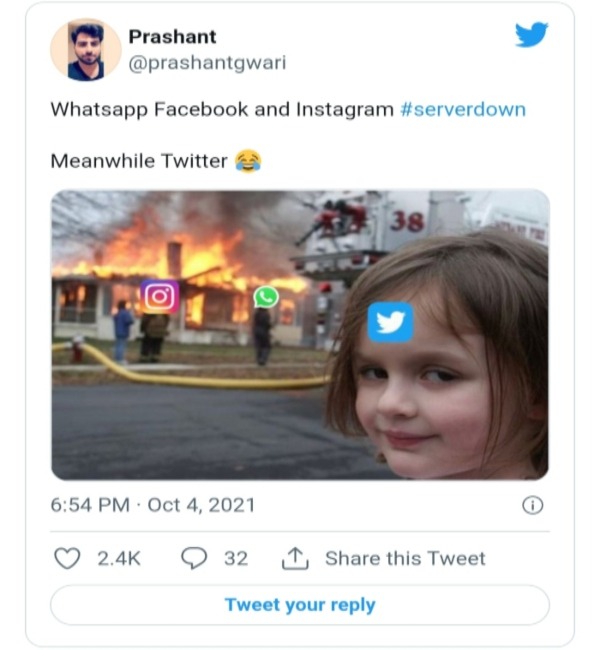Click the 6:54 PM · Oct 4, 2021 timestamp

coord(152,505)
